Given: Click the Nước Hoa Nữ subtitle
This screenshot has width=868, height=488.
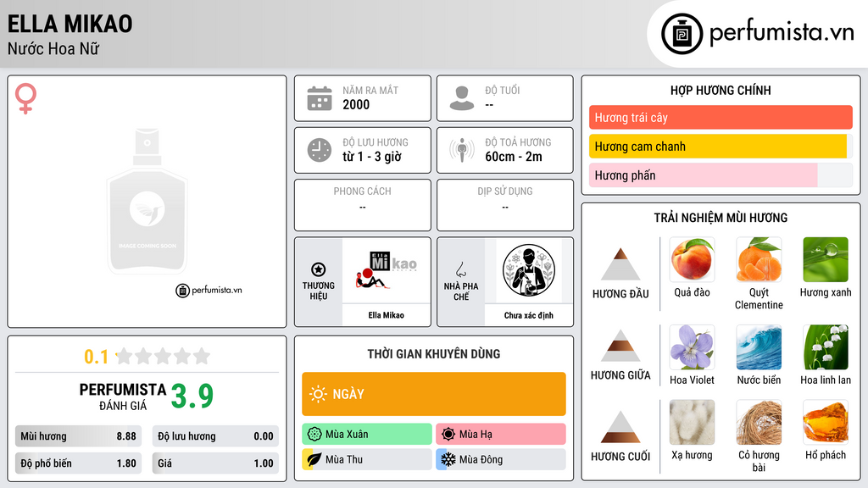Looking at the screenshot, I should point(53,48).
